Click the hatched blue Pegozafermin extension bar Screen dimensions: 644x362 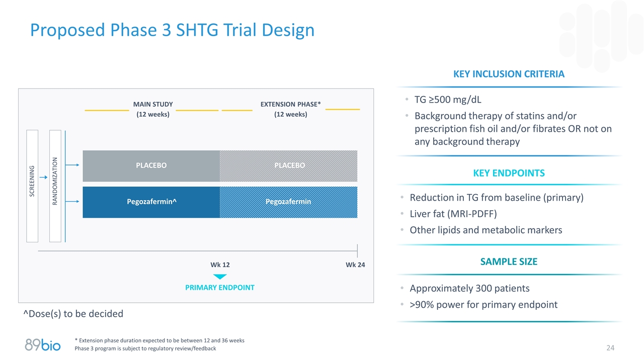pos(289,202)
